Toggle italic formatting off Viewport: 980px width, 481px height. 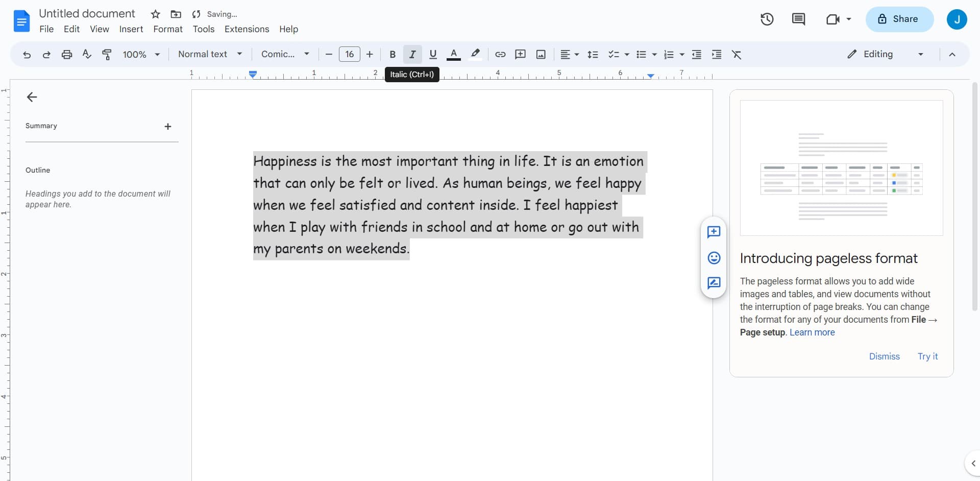coord(412,54)
